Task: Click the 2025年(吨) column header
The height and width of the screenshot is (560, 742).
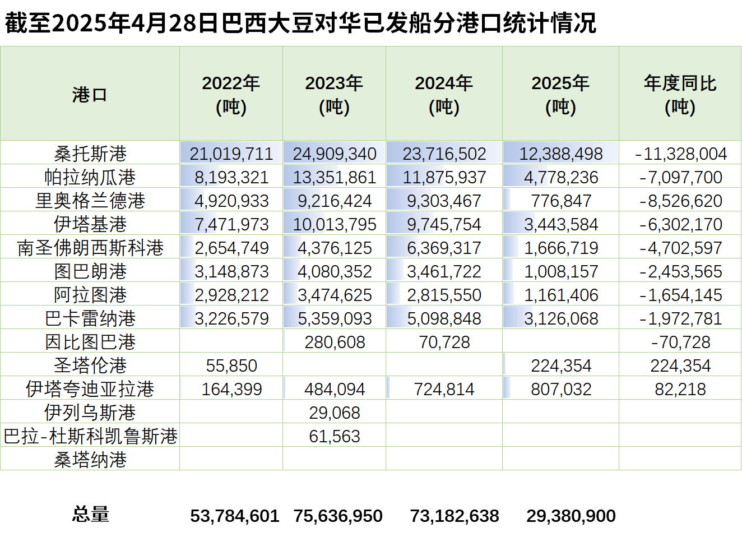Action: 560,94
